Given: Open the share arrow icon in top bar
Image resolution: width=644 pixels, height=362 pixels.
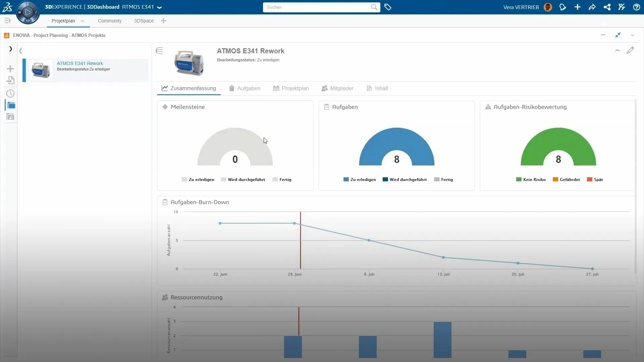Looking at the screenshot, I should click(592, 7).
